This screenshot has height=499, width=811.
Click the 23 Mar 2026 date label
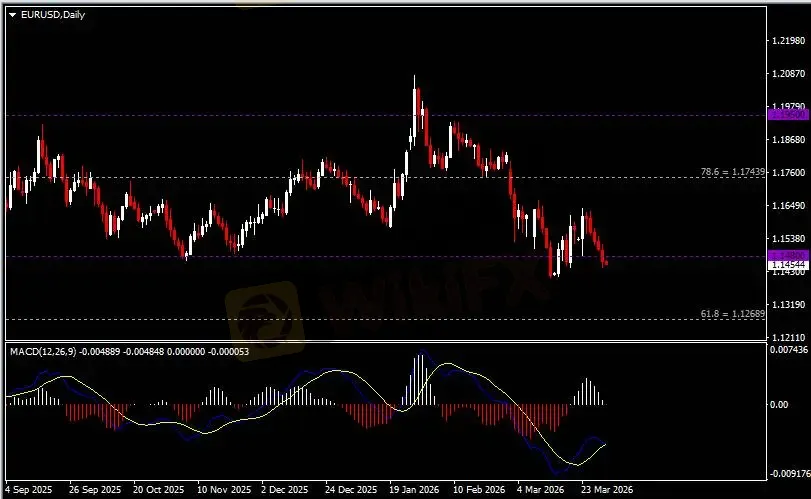(608, 491)
